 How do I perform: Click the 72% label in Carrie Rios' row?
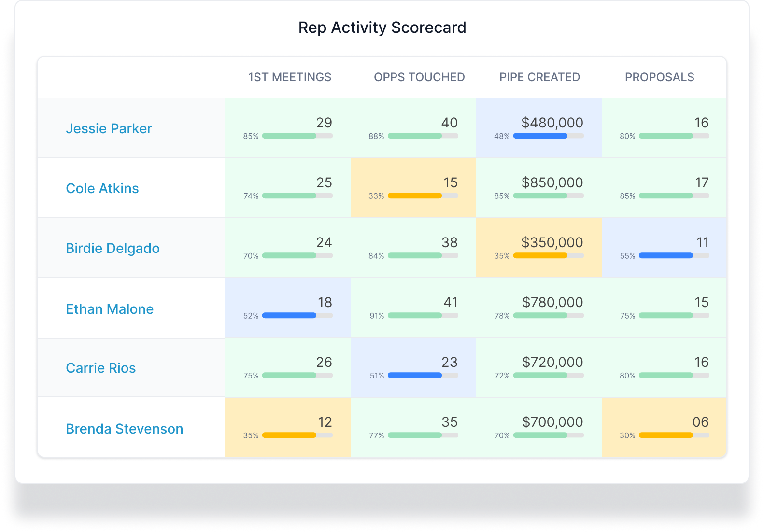click(502, 376)
